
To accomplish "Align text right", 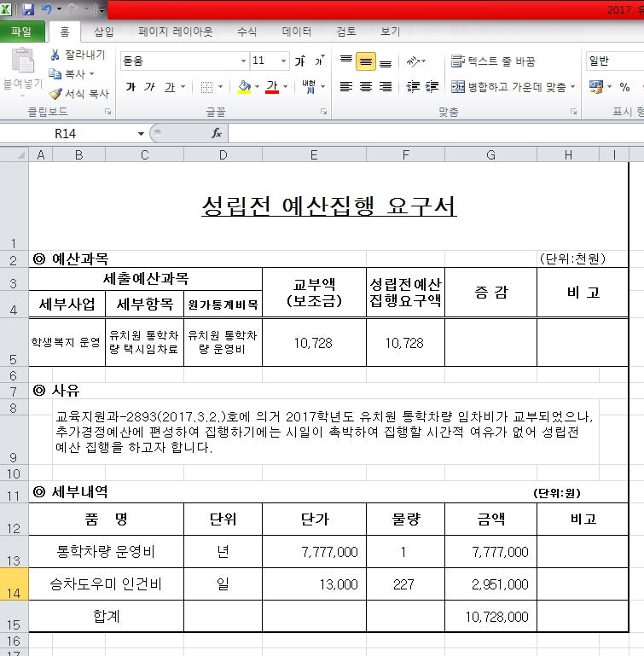I will (386, 87).
